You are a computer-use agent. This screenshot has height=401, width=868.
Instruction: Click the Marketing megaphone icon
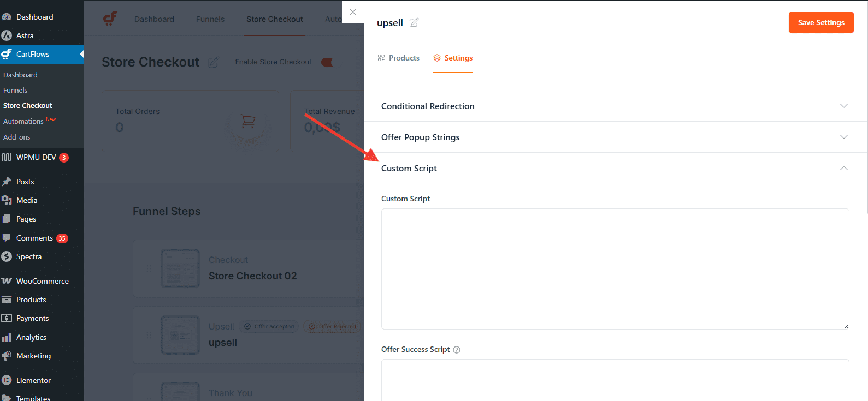(x=7, y=356)
